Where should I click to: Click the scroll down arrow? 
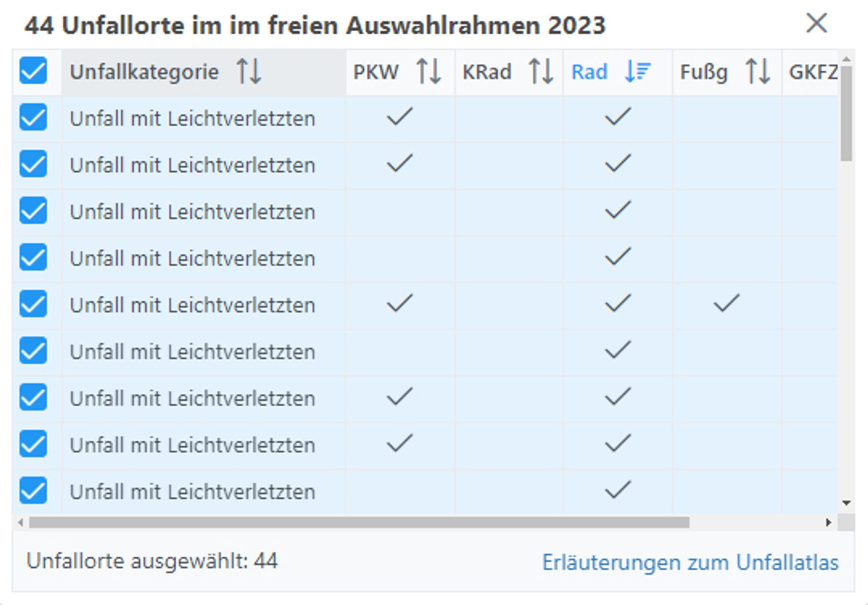[846, 503]
